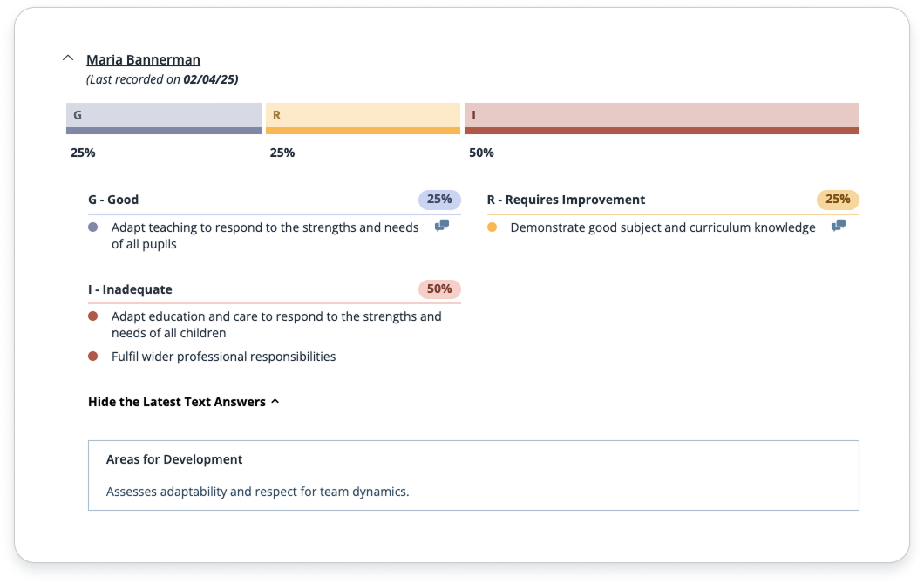Collapse the Maria Bannerman section chevron
The width and height of the screenshot is (924, 584).
[x=68, y=59]
